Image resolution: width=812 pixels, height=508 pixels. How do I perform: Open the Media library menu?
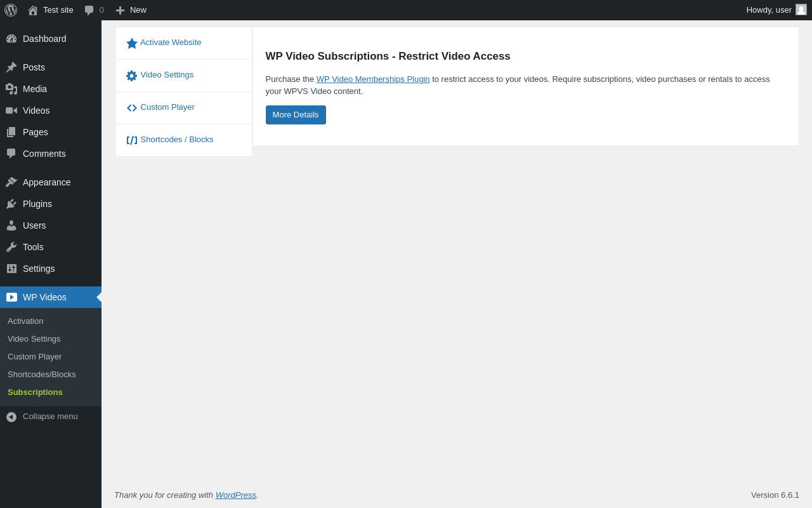pyautogui.click(x=51, y=89)
